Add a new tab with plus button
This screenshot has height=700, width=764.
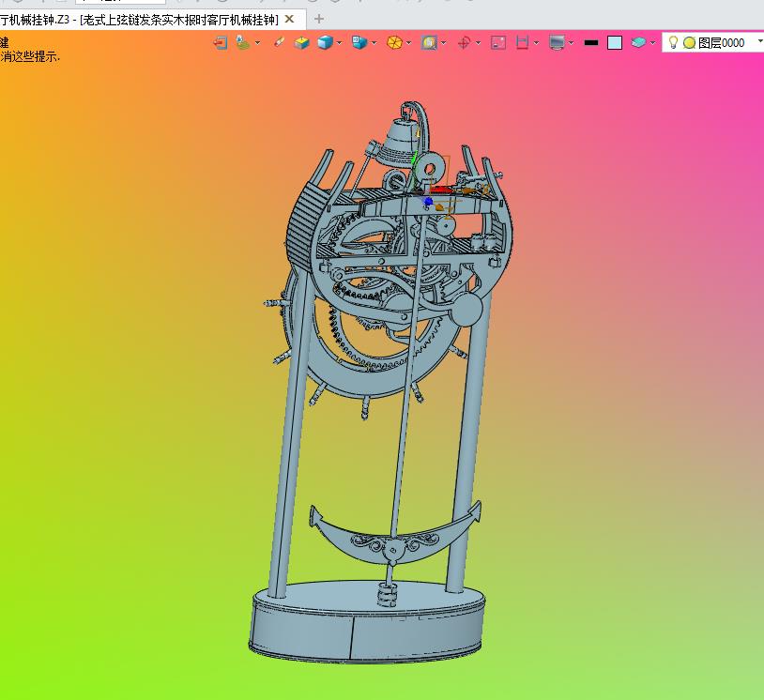click(x=319, y=19)
